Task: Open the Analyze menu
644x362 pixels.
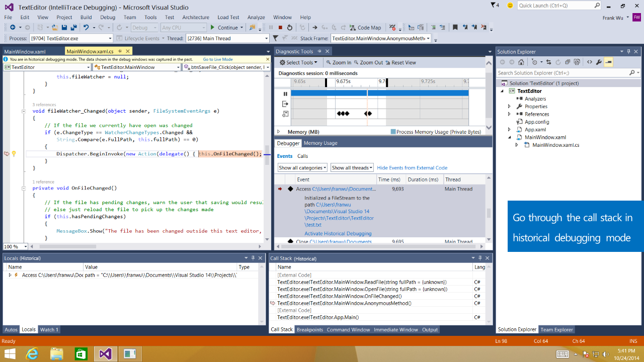Action: pyautogui.click(x=256, y=17)
